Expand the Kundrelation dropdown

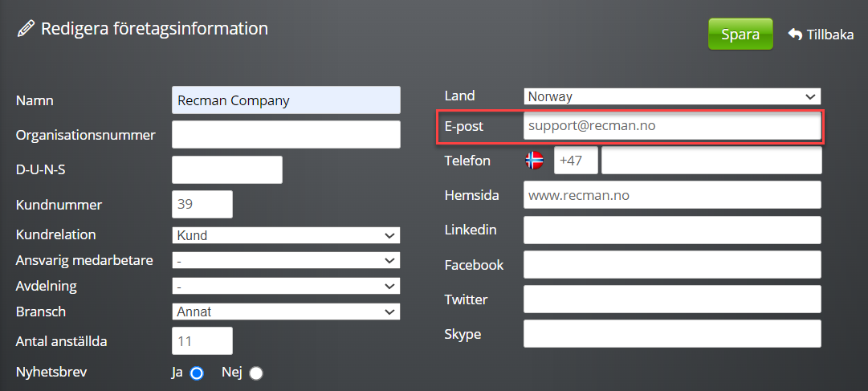(x=286, y=235)
